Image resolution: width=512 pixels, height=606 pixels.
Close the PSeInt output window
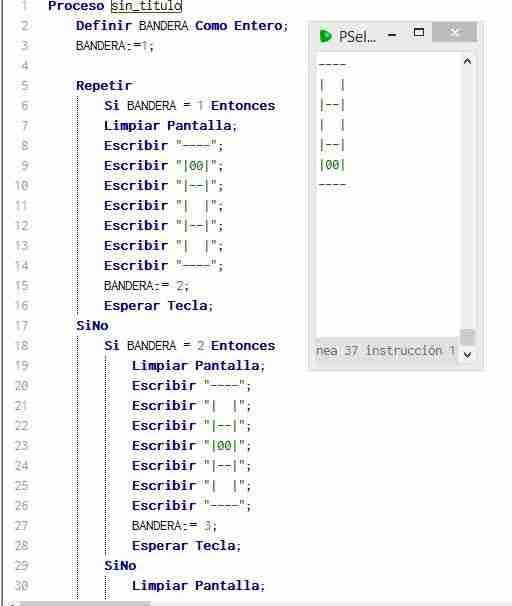click(x=454, y=32)
